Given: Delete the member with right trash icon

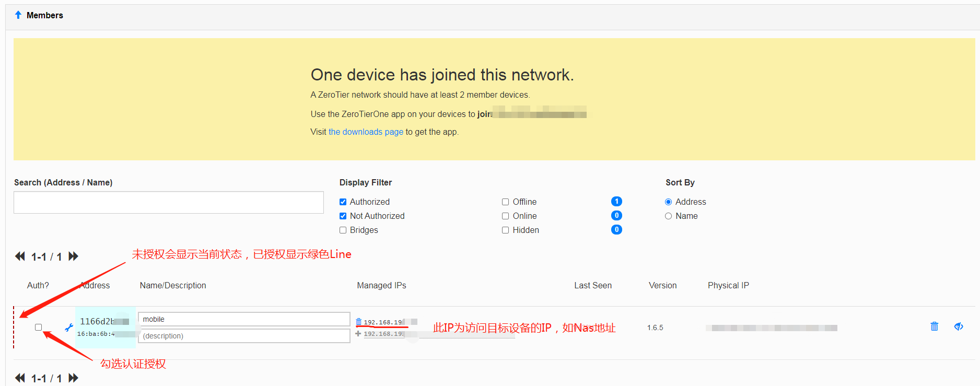Looking at the screenshot, I should tap(935, 326).
